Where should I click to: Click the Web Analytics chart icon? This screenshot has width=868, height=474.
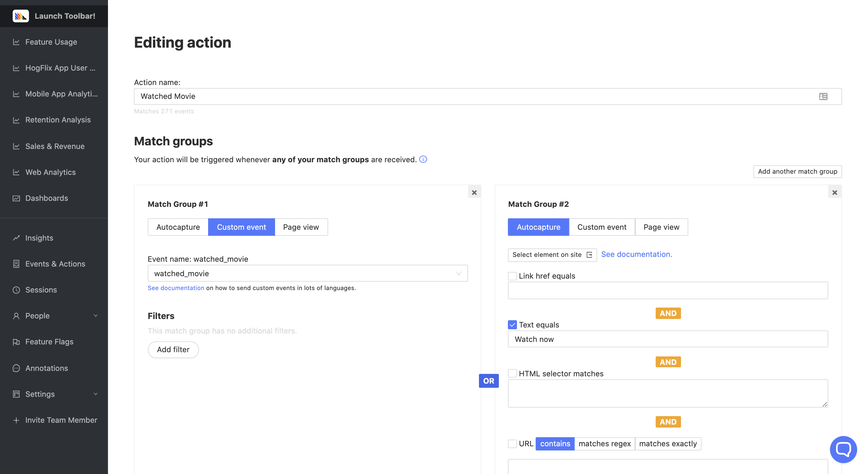[16, 172]
